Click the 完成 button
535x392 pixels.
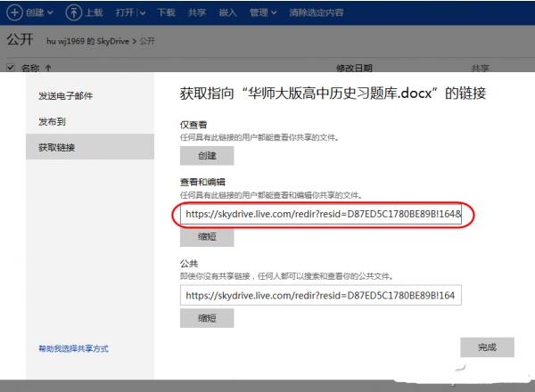(487, 347)
